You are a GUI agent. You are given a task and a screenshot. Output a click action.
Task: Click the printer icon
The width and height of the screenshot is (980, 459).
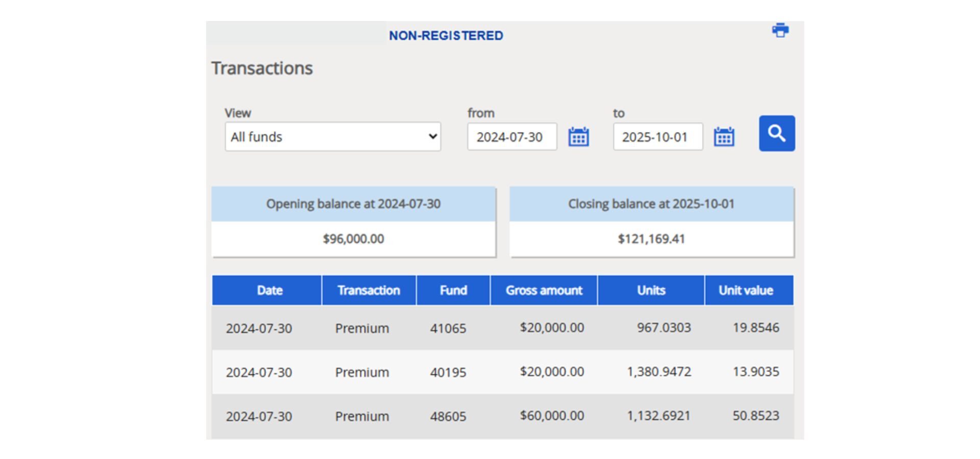[x=780, y=31]
